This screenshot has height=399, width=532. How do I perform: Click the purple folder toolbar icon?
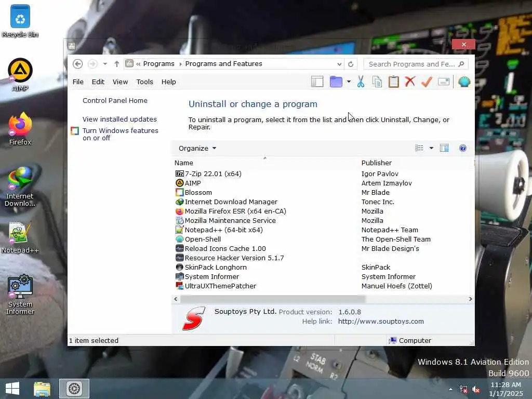point(336,82)
